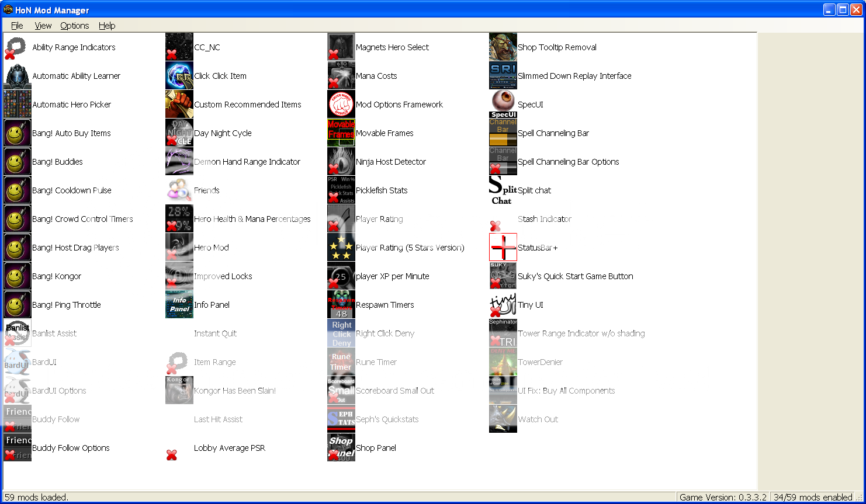Click 'Tower Range Indicator w/o shading' label

581,333
